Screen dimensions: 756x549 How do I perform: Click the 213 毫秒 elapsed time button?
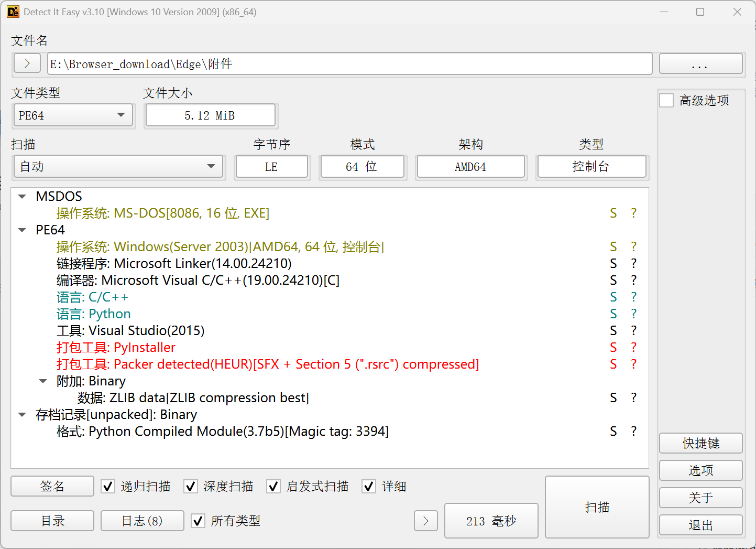[491, 521]
